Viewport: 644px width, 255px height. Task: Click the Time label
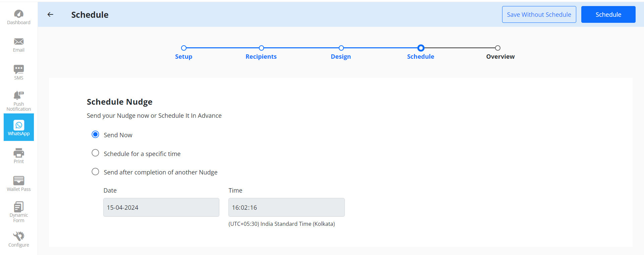pyautogui.click(x=235, y=191)
